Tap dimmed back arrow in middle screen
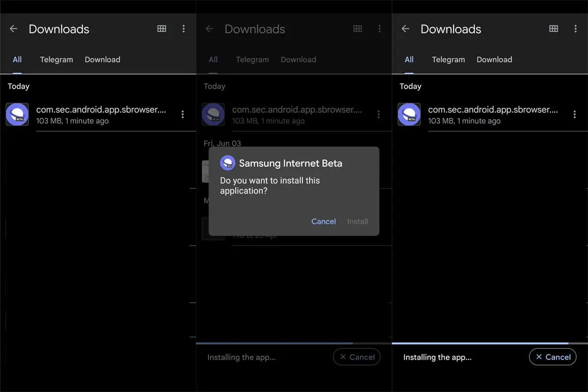Screen dimensions: 588x392 tap(210, 29)
